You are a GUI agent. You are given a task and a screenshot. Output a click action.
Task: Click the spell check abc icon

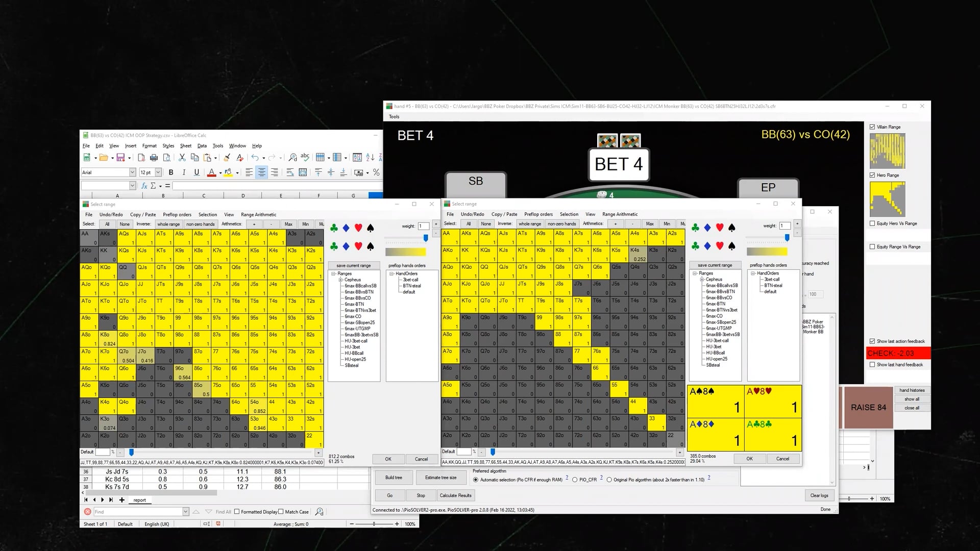[305, 157]
